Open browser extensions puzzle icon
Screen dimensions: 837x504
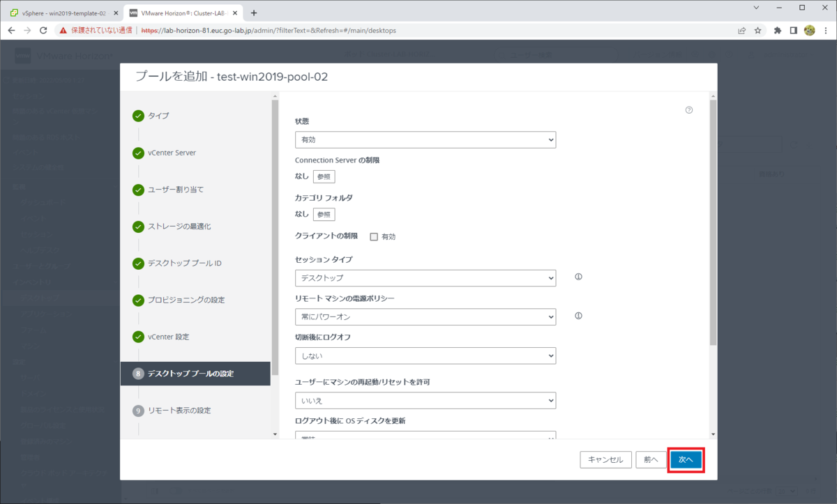tap(778, 31)
